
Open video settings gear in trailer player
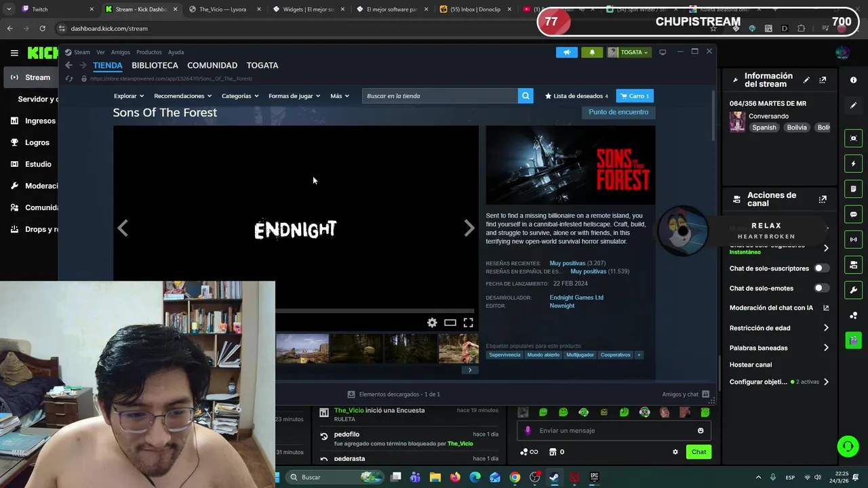click(x=432, y=323)
